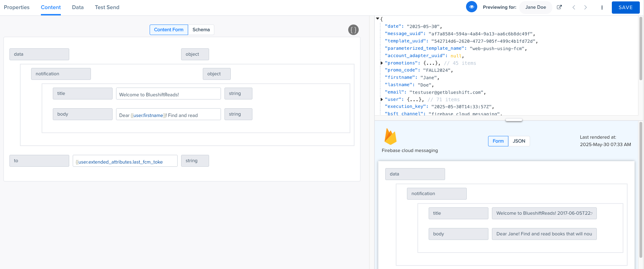This screenshot has height=269, width=644.
Task: Select the Schema view
Action: [201, 30]
